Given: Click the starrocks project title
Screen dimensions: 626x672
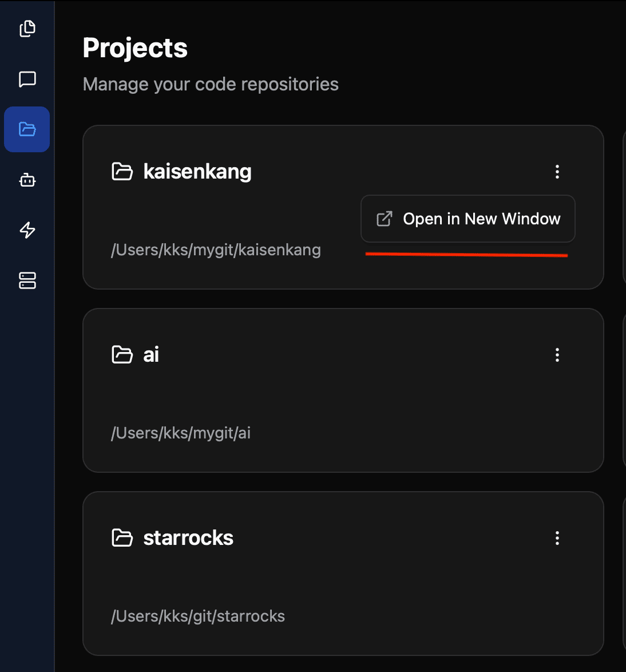Looking at the screenshot, I should (188, 537).
